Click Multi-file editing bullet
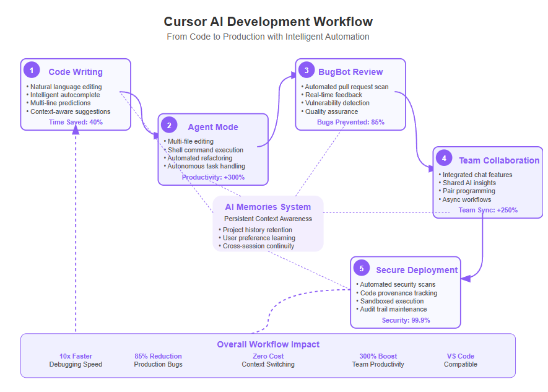 tap(189, 141)
